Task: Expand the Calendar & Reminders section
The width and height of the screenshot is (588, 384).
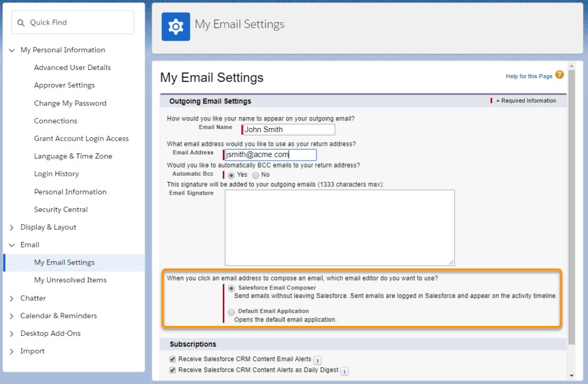Action: 11,316
